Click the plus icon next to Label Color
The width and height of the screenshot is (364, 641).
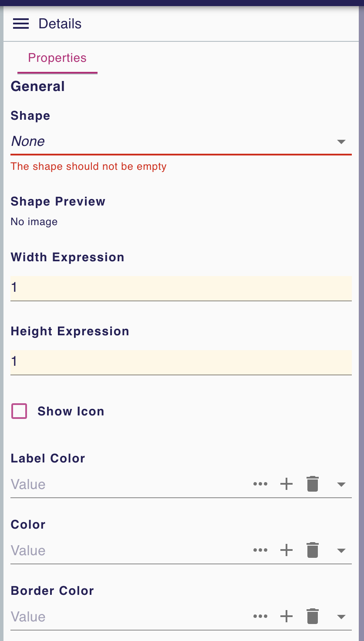[x=286, y=484]
